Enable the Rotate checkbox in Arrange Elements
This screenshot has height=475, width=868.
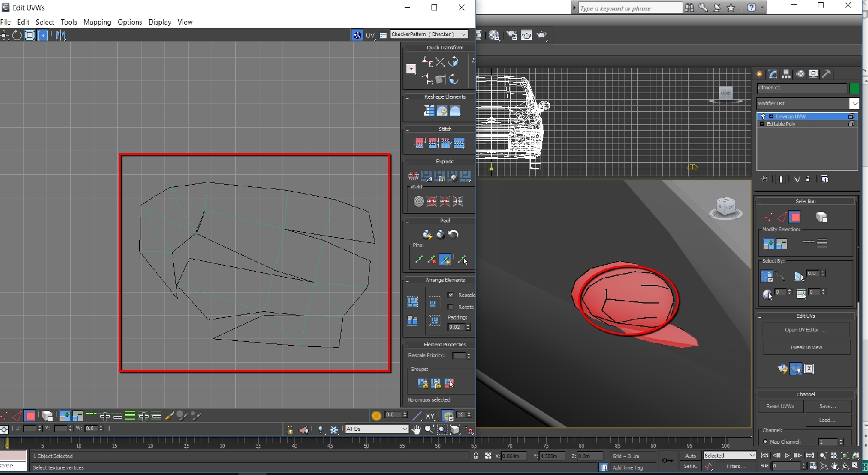click(451, 307)
